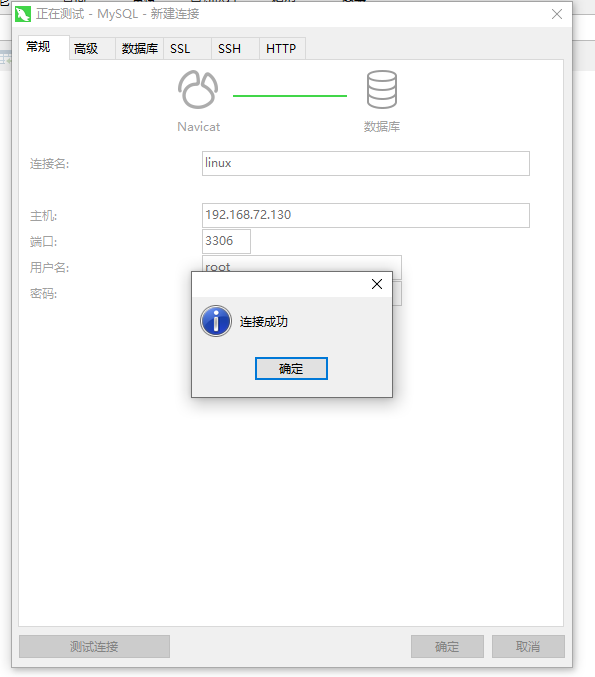The height and width of the screenshot is (677, 595).
Task: Close the 新建连接 dialog window
Action: coord(557,14)
